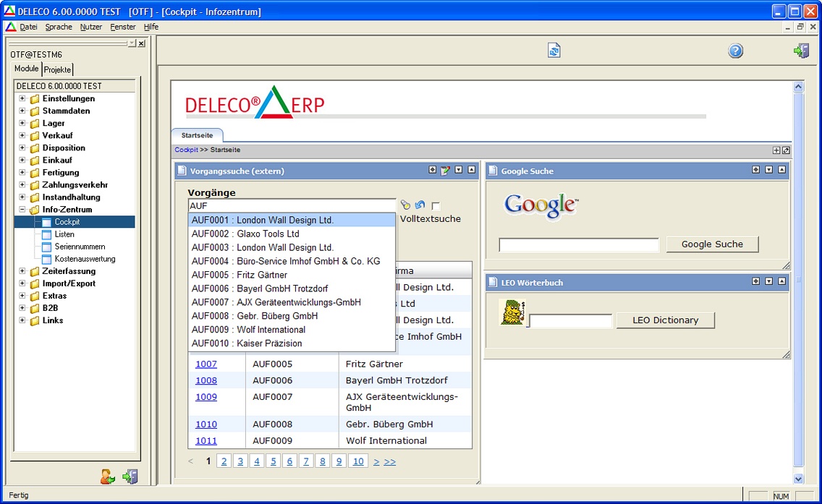Collapse the Google Suche panel with up arrow

pyautogui.click(x=782, y=170)
